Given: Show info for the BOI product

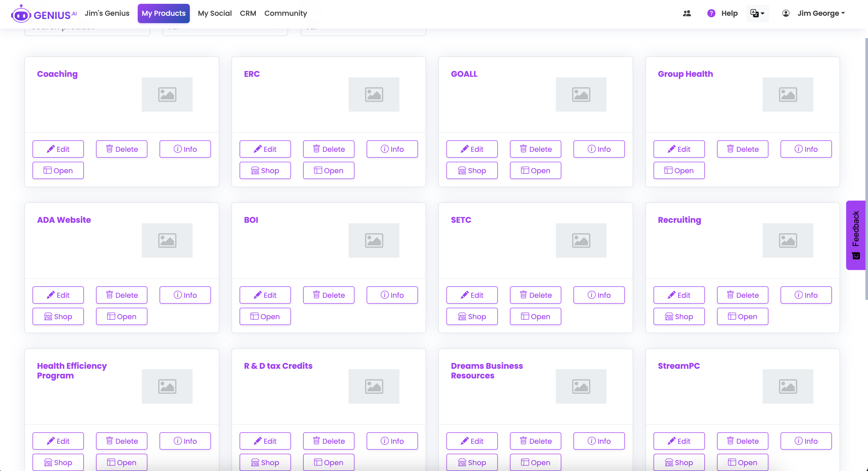Looking at the screenshot, I should click(392, 295).
